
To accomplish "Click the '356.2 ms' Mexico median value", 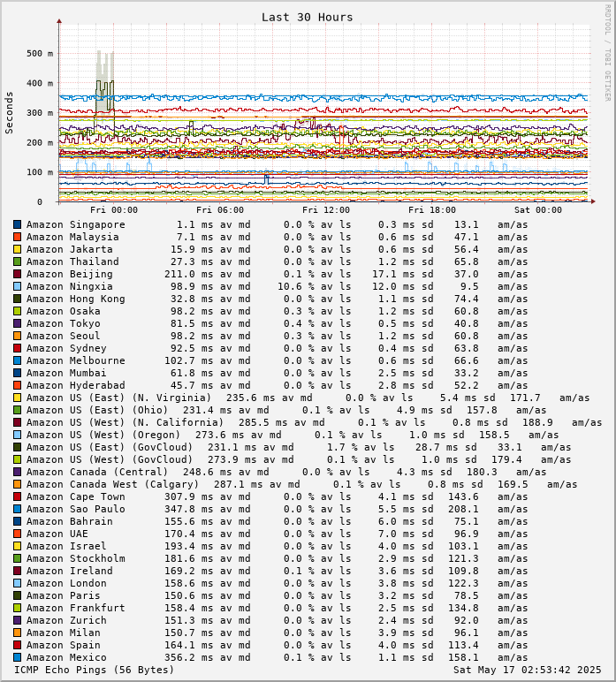I will coord(189,657).
